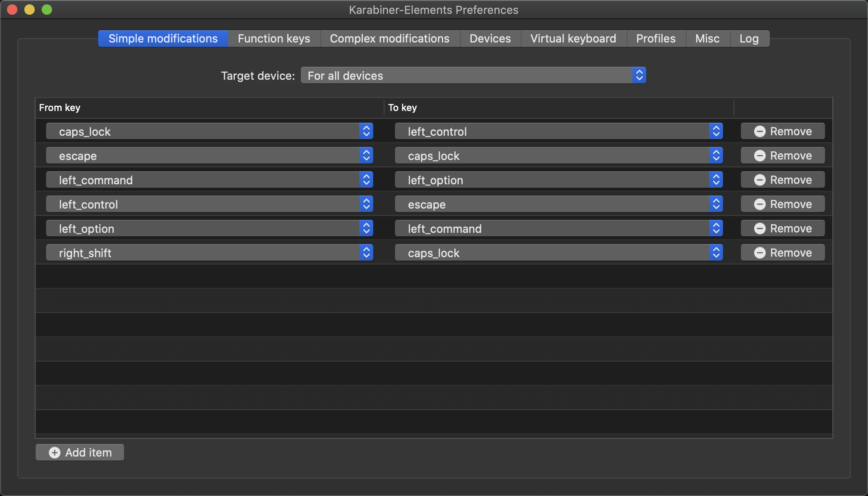
Task: Remove the caps_lock to left_control mapping
Action: click(x=783, y=131)
